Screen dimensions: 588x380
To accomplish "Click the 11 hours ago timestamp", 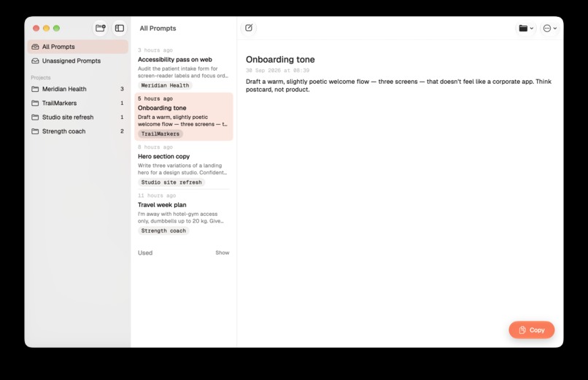I will pos(157,195).
